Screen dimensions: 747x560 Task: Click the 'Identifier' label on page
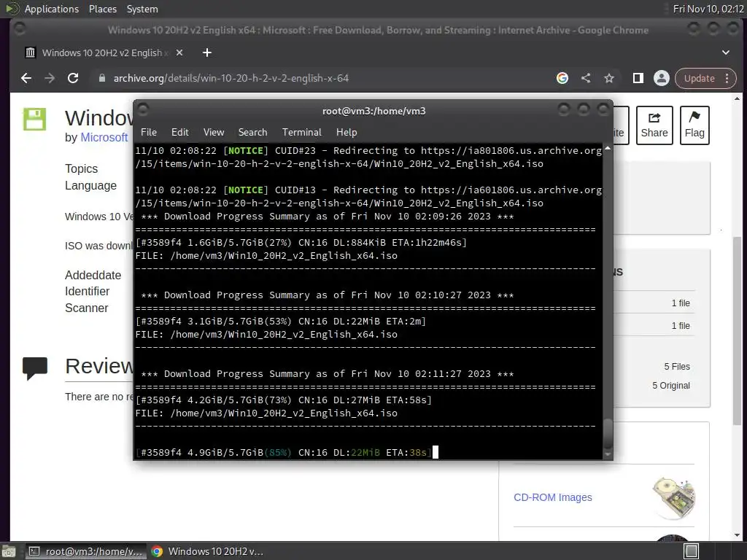(x=88, y=291)
